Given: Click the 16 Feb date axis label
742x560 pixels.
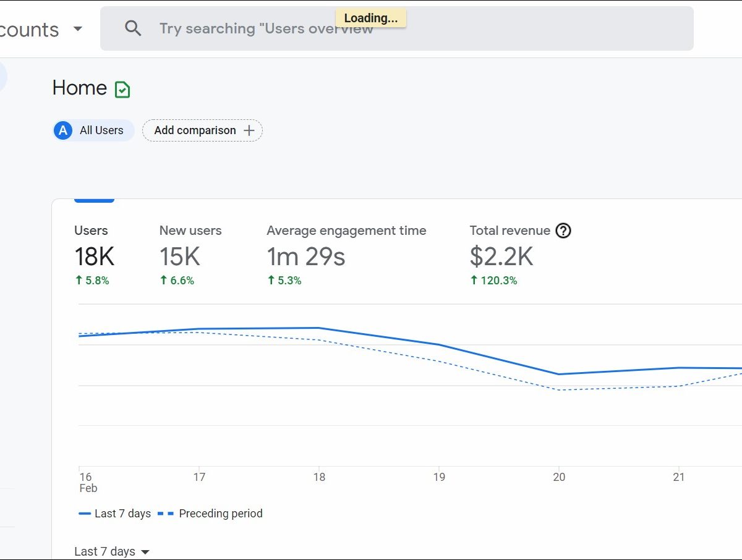Looking at the screenshot, I should coord(86,482).
